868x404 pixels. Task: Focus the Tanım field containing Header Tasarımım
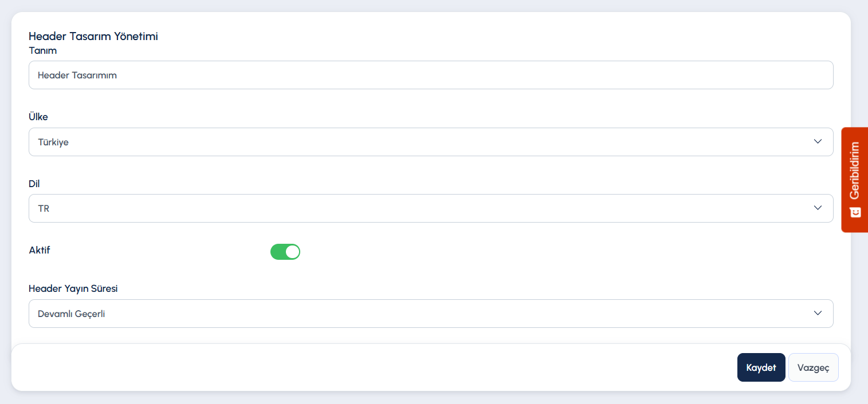pyautogui.click(x=431, y=75)
